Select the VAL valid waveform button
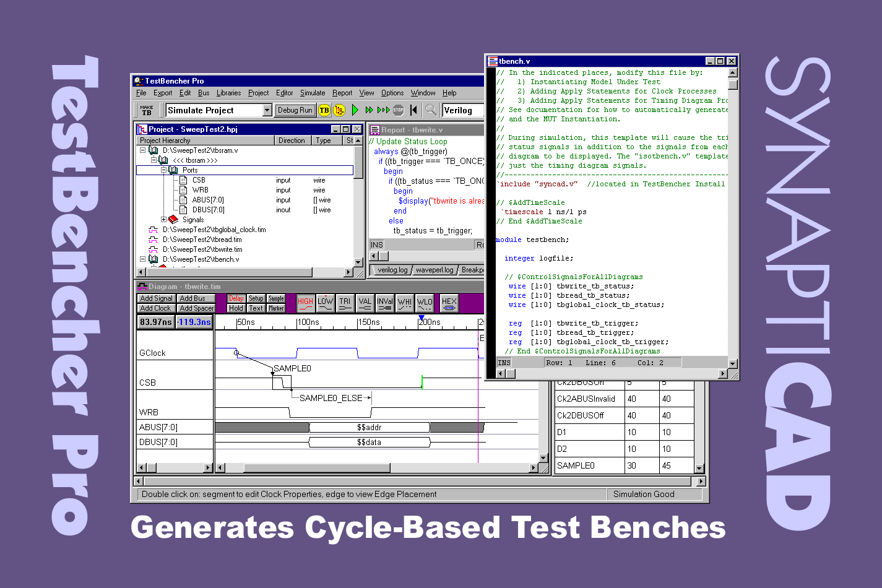The width and height of the screenshot is (882, 588). [365, 303]
